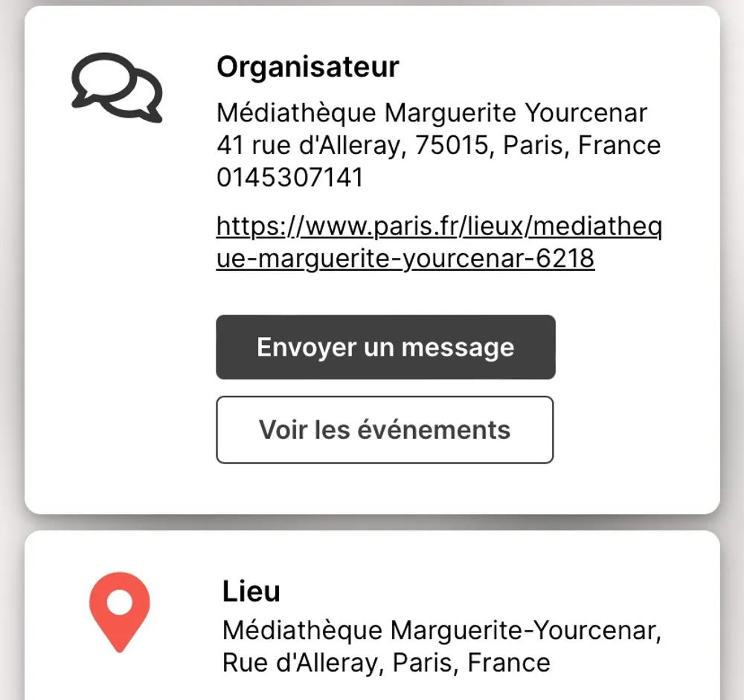Open the paris.fr/lieux link first line
Image resolution: width=744 pixels, height=700 pixels.
(439, 225)
